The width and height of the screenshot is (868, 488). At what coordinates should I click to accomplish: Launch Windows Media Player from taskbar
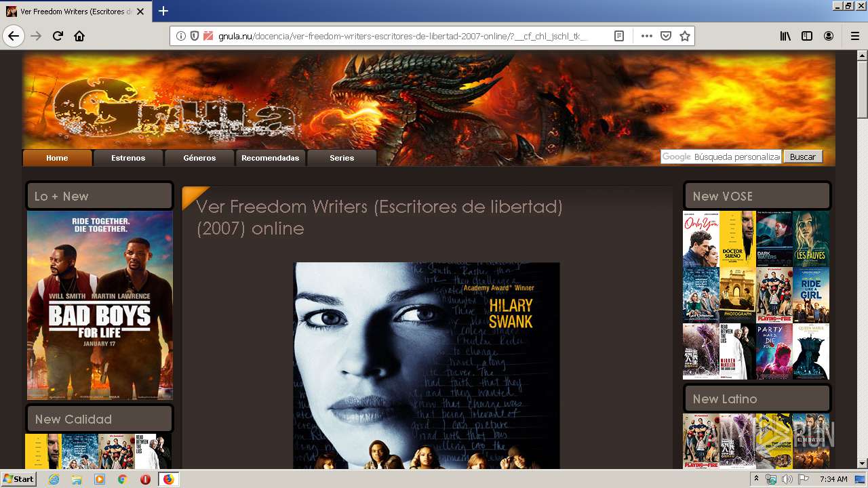coord(100,479)
